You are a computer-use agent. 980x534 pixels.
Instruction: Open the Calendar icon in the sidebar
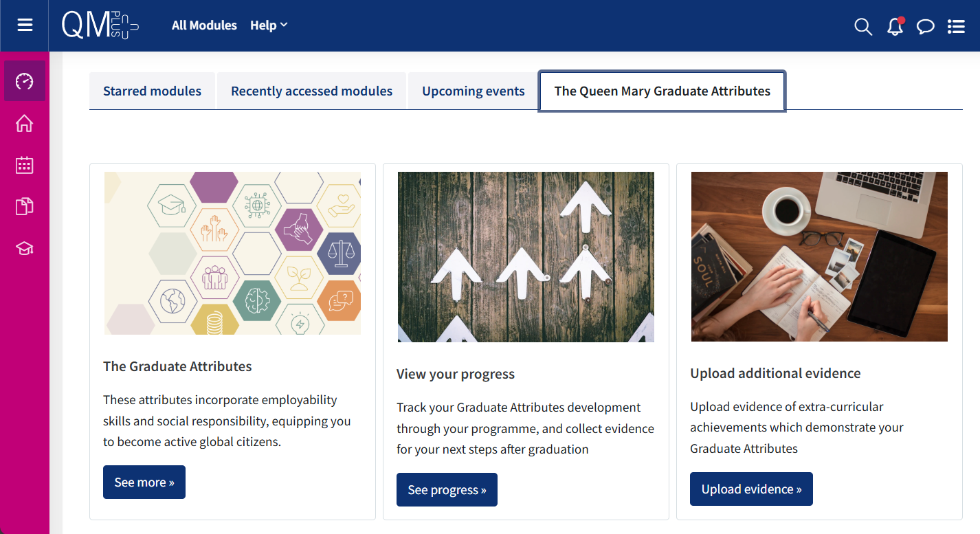click(24, 165)
